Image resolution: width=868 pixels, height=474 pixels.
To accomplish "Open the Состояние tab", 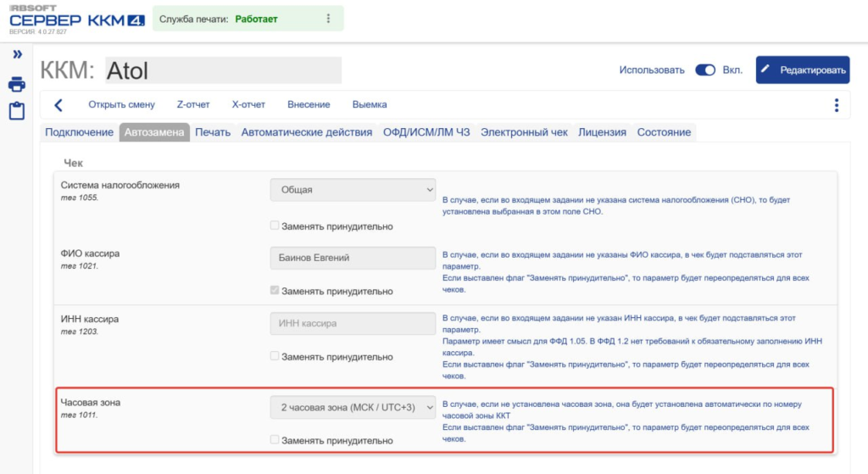I will pos(664,132).
